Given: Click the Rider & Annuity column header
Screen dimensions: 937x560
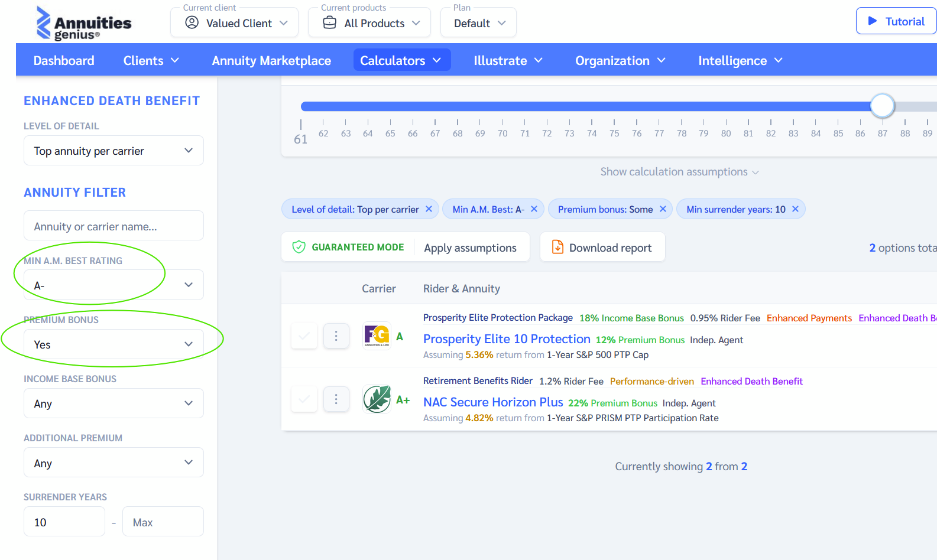Looking at the screenshot, I should (462, 288).
